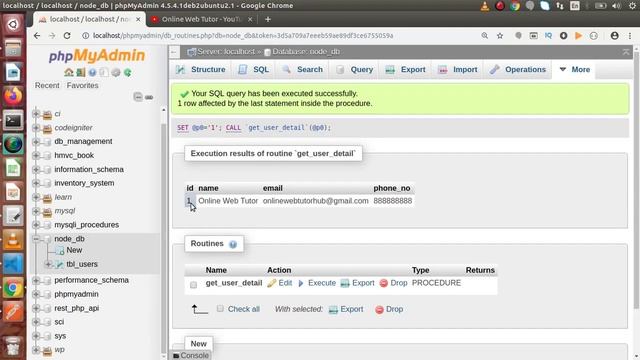Expand performance_schema database node
Screen dimensions: 640x360
tap(36, 280)
